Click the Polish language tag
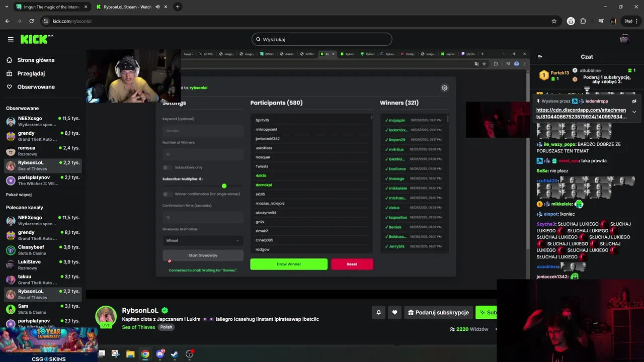The height and width of the screenshot is (362, 644). [166, 327]
